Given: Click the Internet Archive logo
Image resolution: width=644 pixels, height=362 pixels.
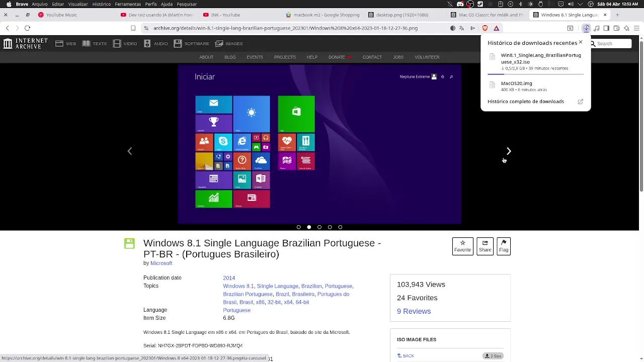Looking at the screenshot, I should click(25, 44).
